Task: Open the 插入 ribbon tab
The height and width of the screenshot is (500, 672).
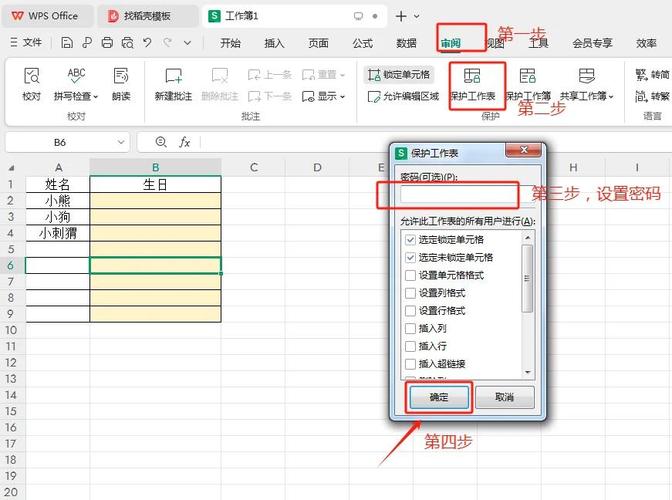Action: click(274, 43)
